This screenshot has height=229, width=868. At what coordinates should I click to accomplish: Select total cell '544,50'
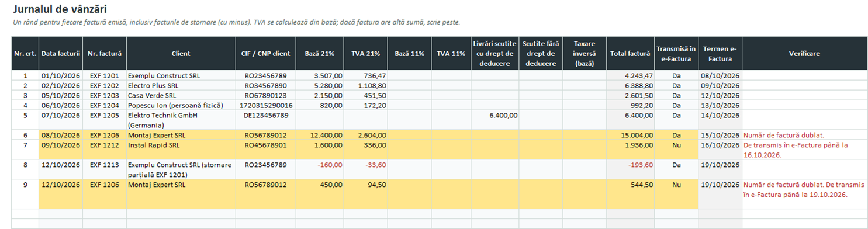coord(630,194)
